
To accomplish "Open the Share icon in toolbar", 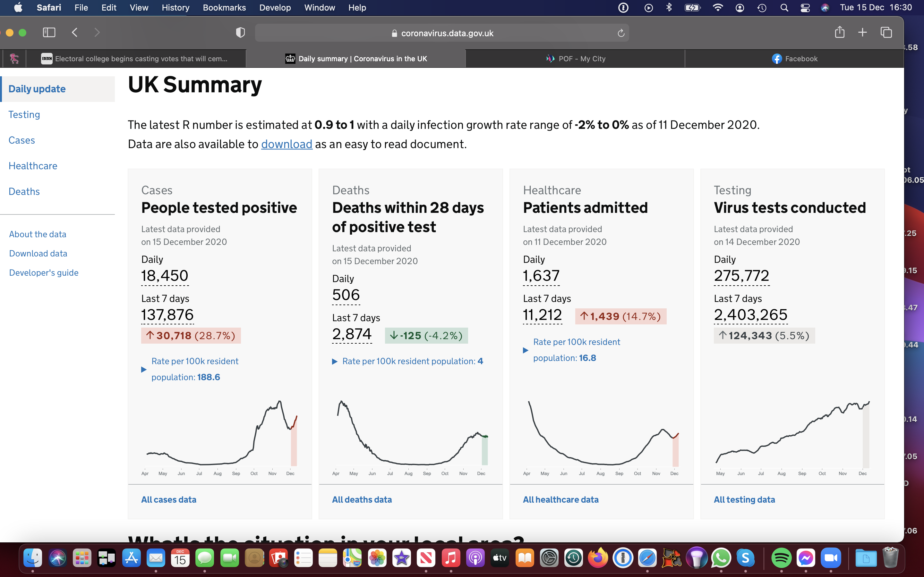I will 839,32.
